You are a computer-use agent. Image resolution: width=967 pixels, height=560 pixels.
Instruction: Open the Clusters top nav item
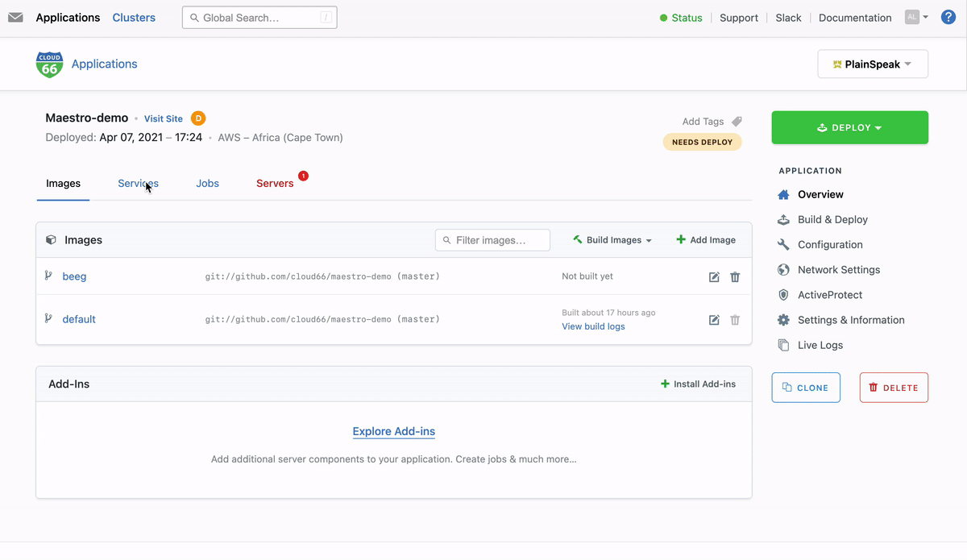pos(134,18)
